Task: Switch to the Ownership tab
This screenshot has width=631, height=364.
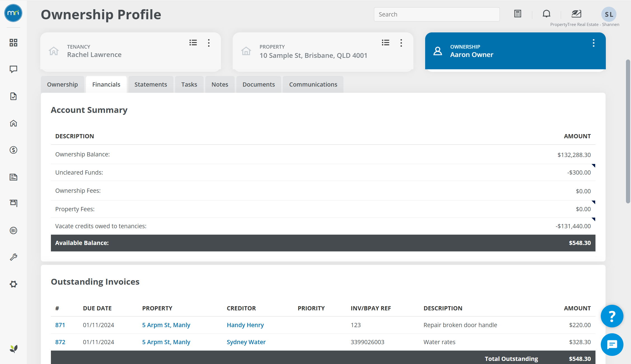Action: click(x=62, y=84)
